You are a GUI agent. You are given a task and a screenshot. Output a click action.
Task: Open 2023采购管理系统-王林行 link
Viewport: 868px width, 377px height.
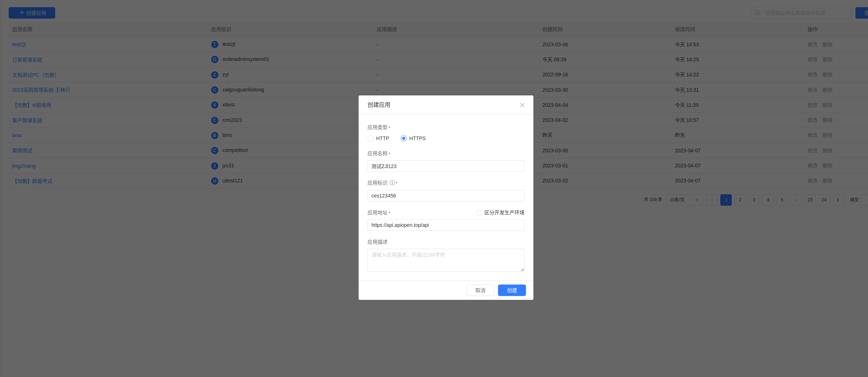click(x=41, y=90)
